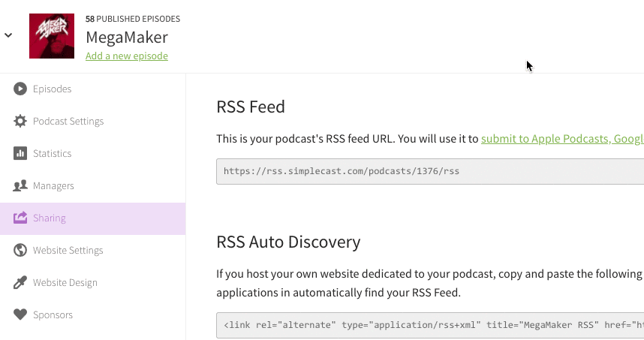Click the RSS Auto Discovery code field
This screenshot has width=644, height=340.
[429, 325]
